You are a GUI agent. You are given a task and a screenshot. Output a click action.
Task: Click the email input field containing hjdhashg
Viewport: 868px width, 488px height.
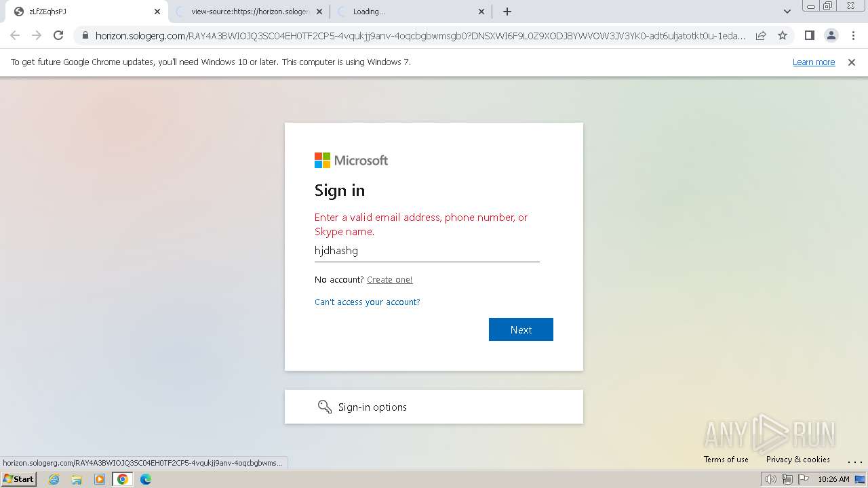click(427, 251)
